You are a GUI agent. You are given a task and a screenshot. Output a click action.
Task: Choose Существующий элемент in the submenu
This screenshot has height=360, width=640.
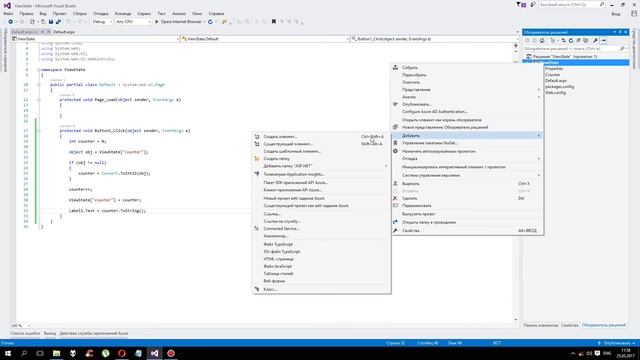321,144
